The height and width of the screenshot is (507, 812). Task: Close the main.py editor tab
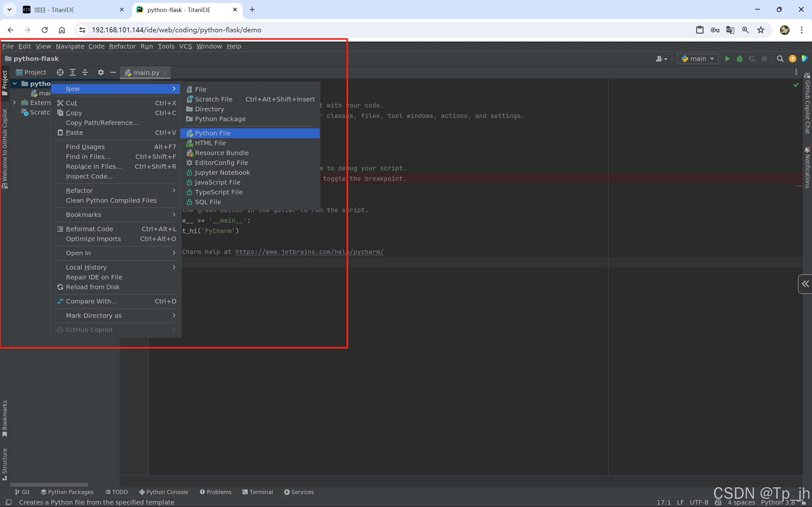[x=165, y=72]
